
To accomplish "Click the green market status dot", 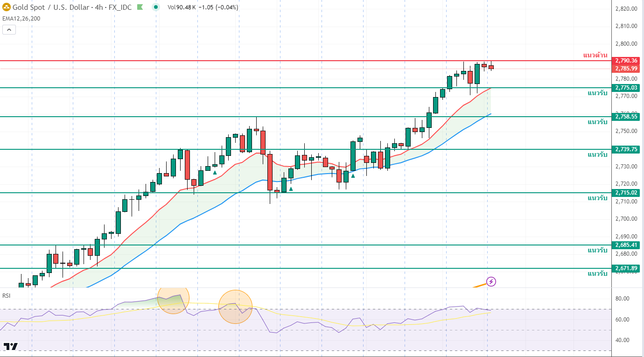I will pos(156,7).
